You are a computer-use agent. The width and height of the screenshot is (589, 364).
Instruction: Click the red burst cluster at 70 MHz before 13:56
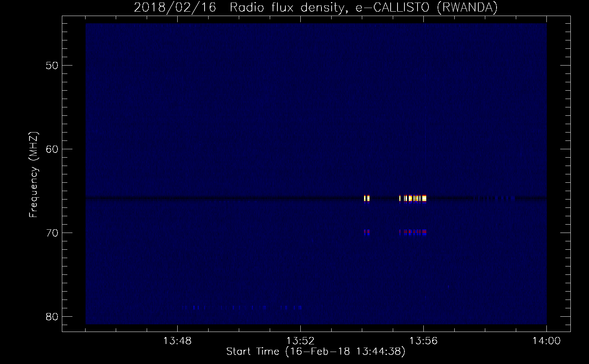(x=413, y=232)
